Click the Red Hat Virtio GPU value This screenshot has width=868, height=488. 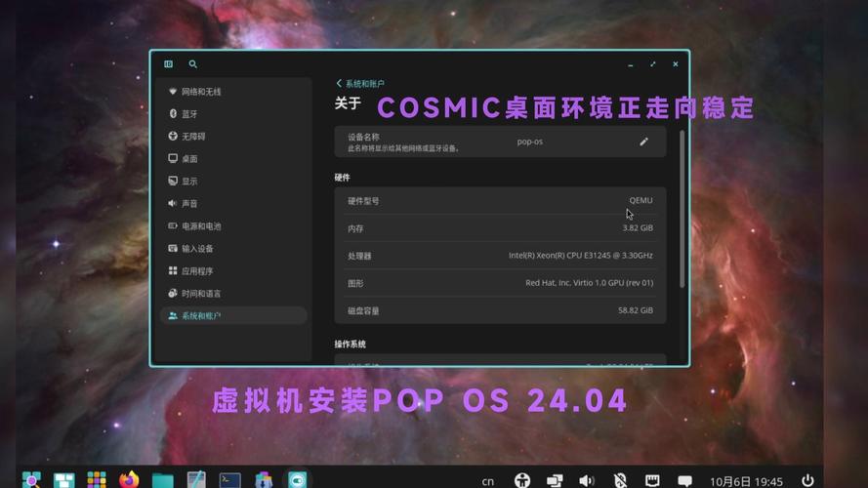click(x=589, y=283)
